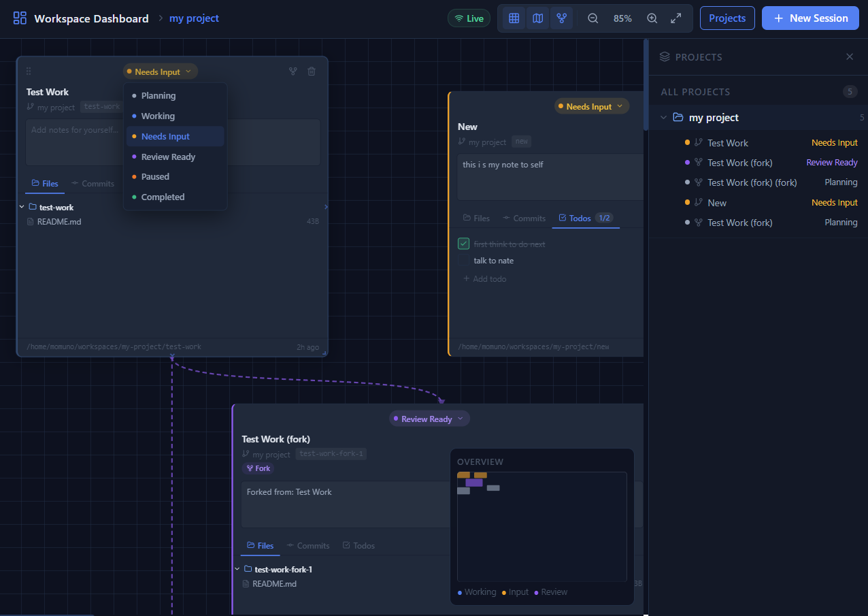This screenshot has width=868, height=616.
Task: Click the note text on New card
Action: (503, 165)
